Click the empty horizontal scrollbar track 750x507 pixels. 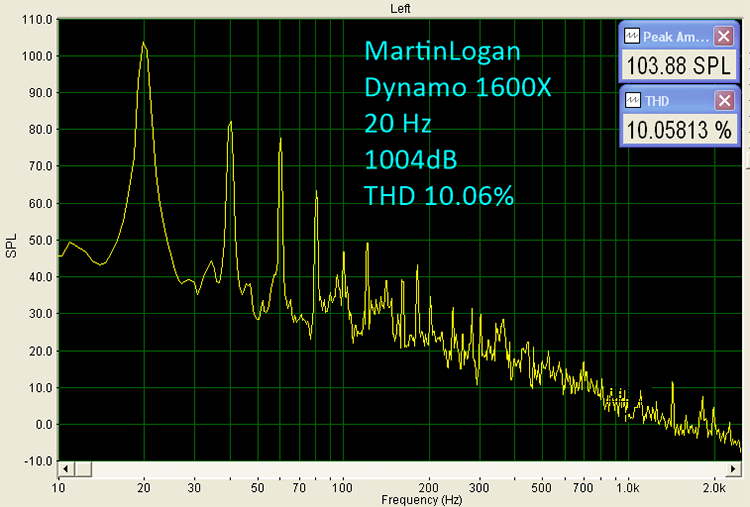[x=400, y=468]
